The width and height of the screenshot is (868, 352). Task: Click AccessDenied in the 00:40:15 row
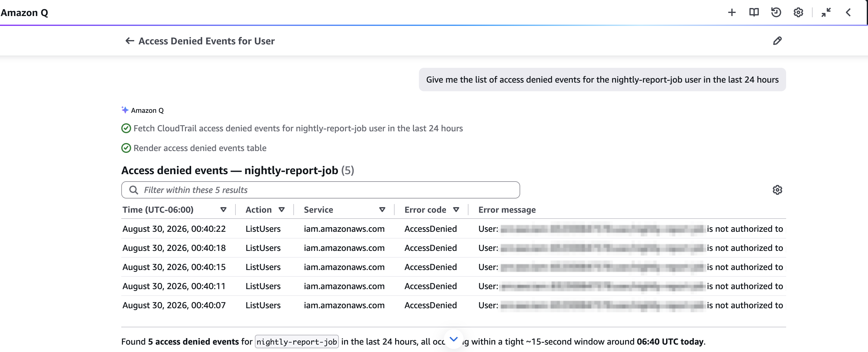pos(431,267)
